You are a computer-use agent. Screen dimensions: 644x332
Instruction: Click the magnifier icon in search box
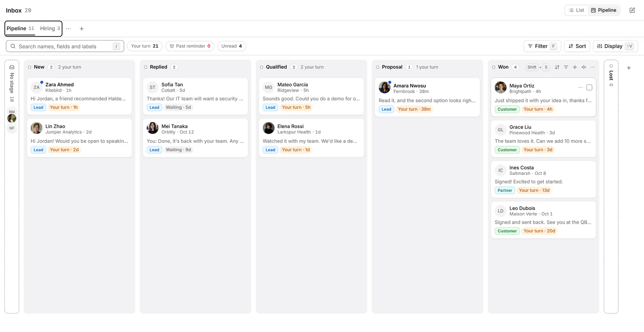(x=13, y=46)
